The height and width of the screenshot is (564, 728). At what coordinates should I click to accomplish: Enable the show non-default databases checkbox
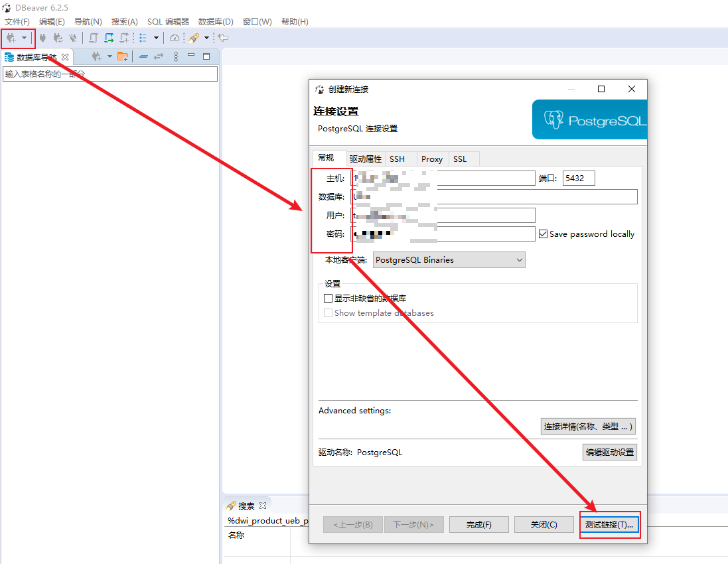pyautogui.click(x=328, y=299)
